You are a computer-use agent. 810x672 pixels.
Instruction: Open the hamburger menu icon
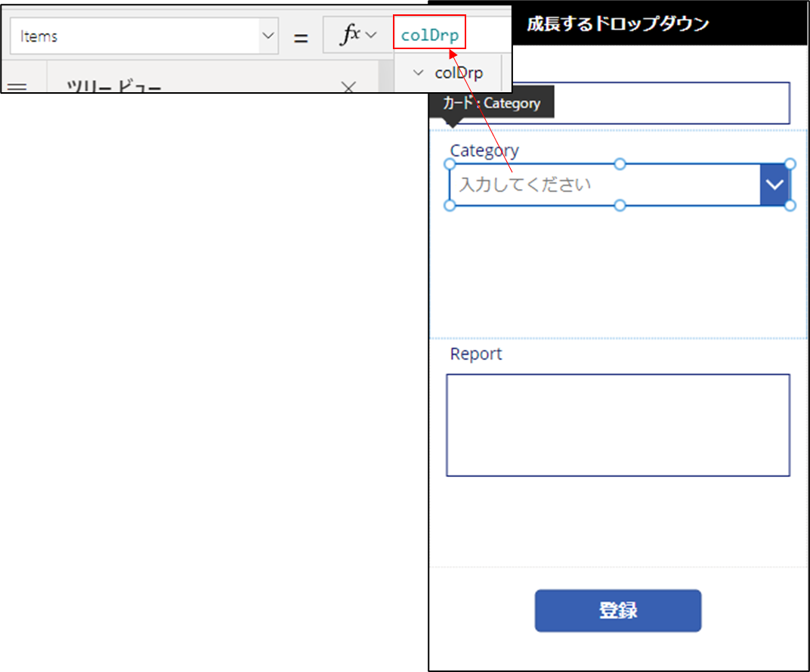tap(17, 87)
